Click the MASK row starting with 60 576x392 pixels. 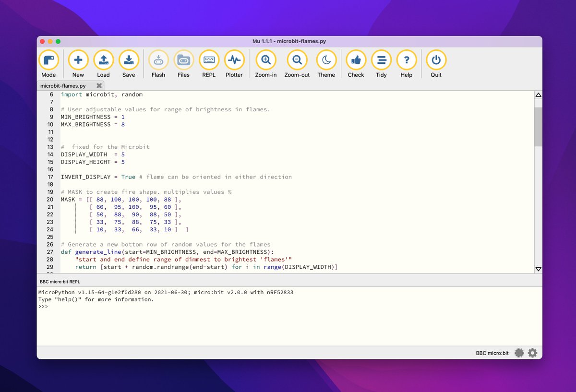[x=136, y=207]
